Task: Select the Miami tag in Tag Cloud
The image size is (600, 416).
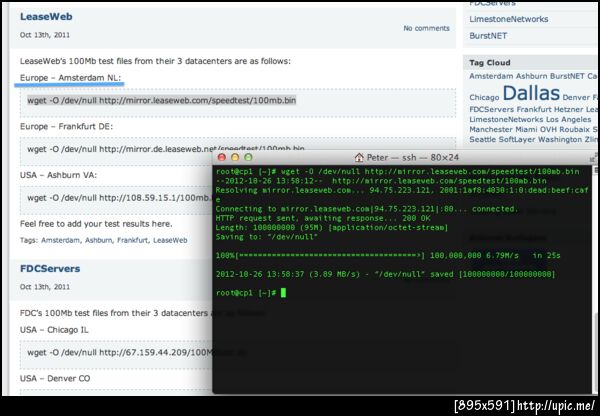Action: pyautogui.click(x=525, y=129)
